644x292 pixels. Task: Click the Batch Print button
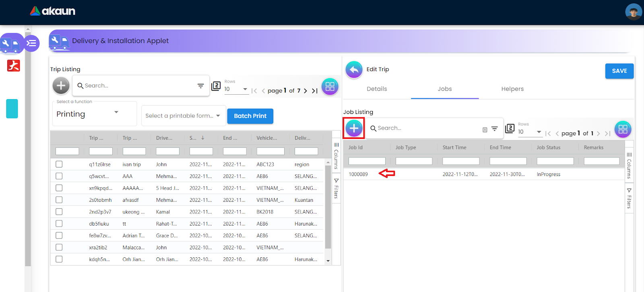tap(250, 116)
